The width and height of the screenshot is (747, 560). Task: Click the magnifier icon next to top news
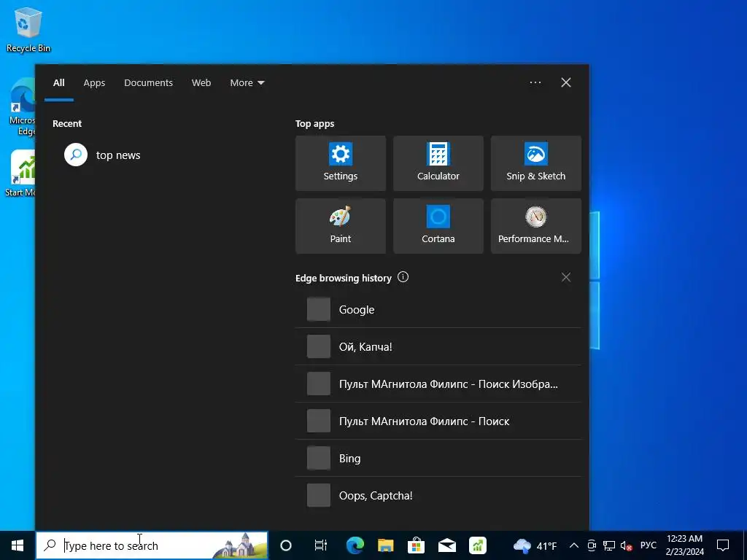[76, 155]
